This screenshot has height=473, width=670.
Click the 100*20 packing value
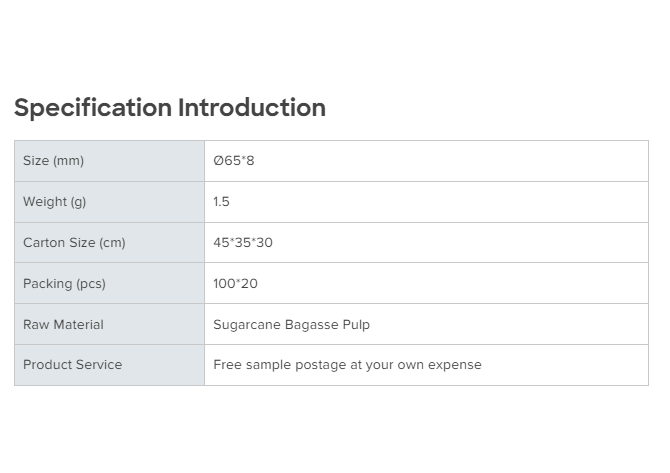tap(236, 284)
